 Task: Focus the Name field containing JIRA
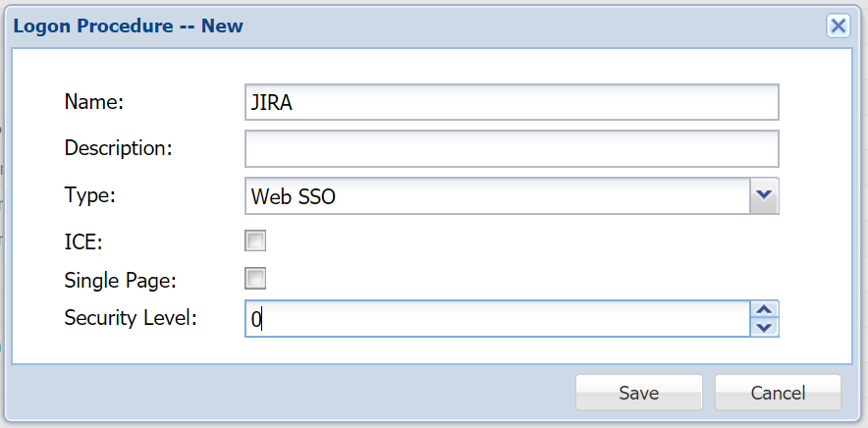click(511, 102)
